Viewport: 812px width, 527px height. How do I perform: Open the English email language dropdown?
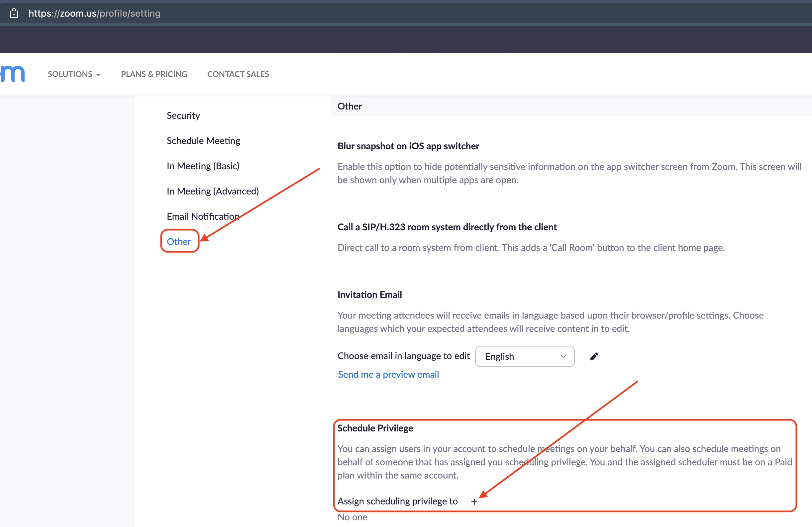click(524, 356)
